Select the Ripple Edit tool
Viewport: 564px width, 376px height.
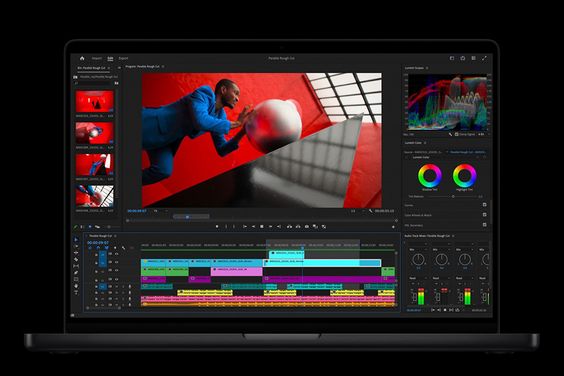[x=76, y=253]
